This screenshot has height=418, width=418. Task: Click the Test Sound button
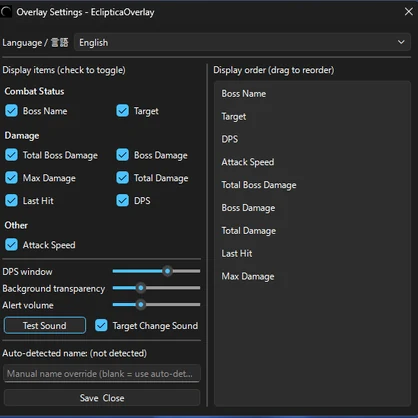tap(45, 325)
